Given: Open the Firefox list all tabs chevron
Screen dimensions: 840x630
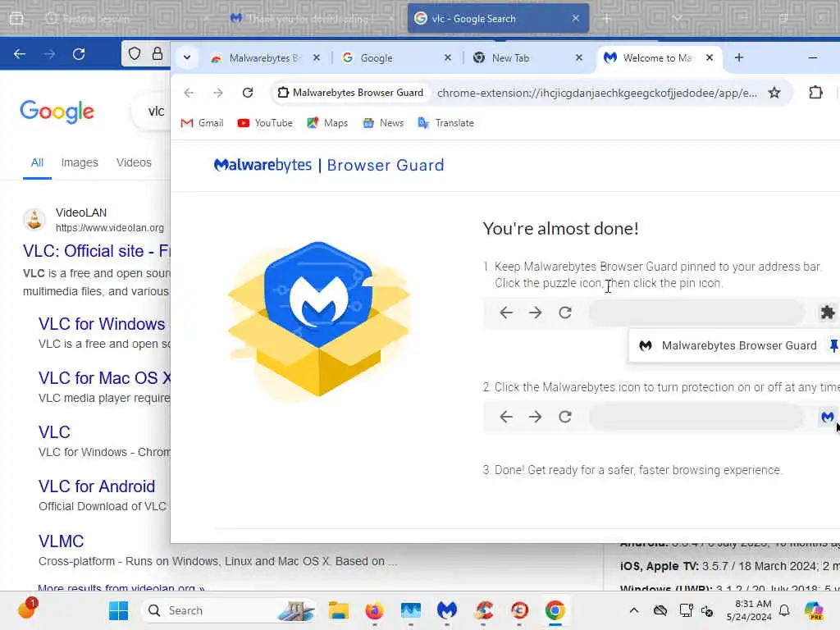Looking at the screenshot, I should coord(677,18).
